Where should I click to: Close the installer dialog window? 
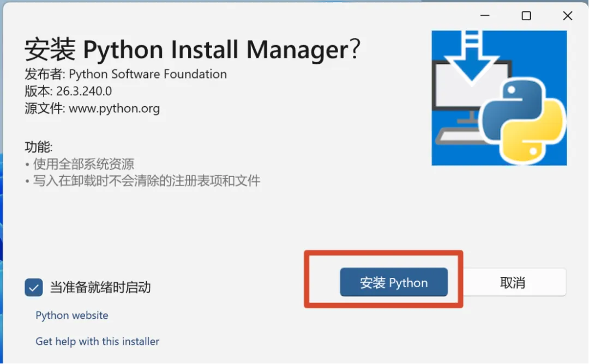pos(568,16)
